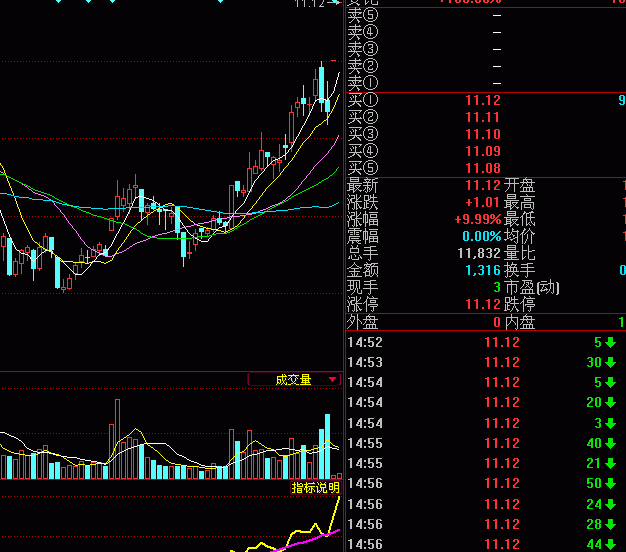Click the green down arrow in the 14:53 row
The width and height of the screenshot is (626, 552).
coord(610,362)
